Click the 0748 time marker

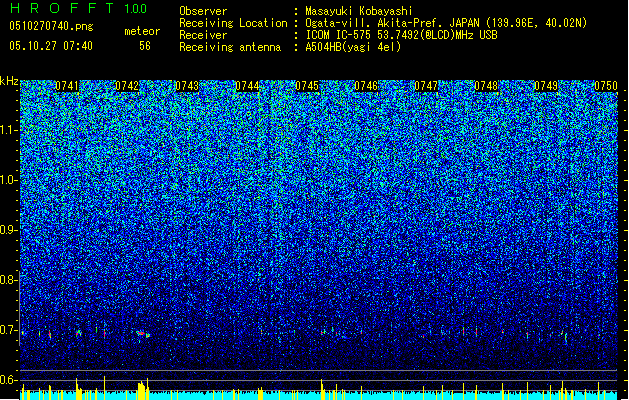tap(486, 86)
